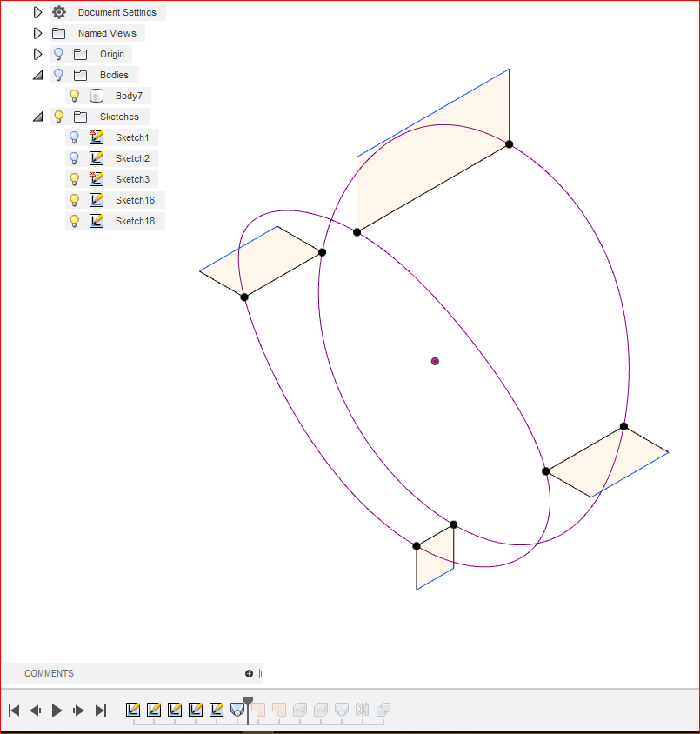Select the first greyed split body feature

300,710
